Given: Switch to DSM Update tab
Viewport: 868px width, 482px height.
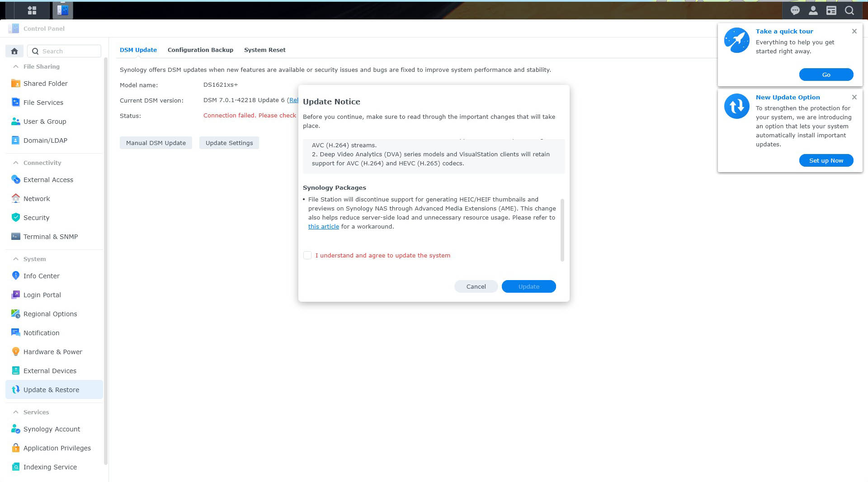Looking at the screenshot, I should (138, 50).
